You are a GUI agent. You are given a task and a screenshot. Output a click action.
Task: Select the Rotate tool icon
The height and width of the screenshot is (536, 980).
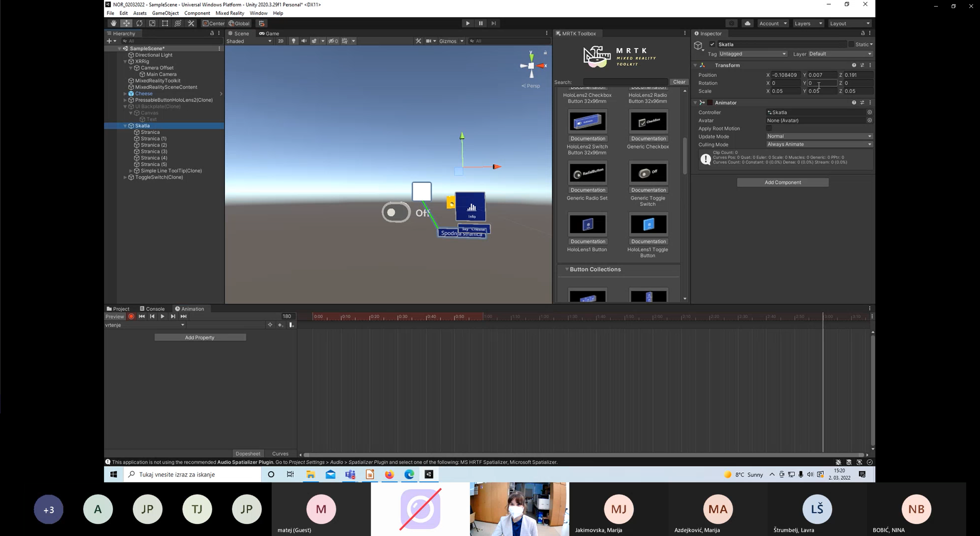pyautogui.click(x=139, y=23)
